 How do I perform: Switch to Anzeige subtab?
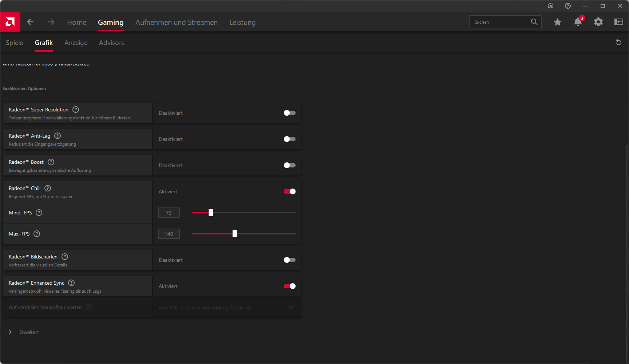coord(76,43)
